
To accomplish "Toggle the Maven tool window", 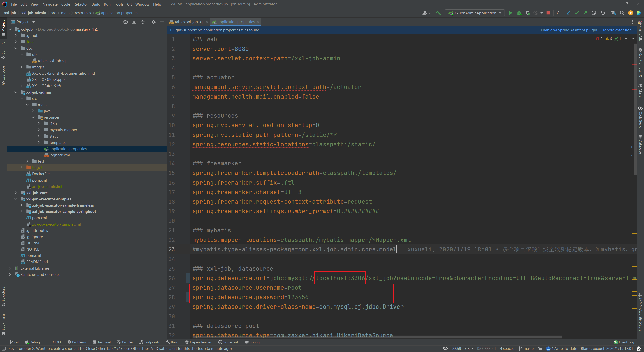I will (640, 92).
